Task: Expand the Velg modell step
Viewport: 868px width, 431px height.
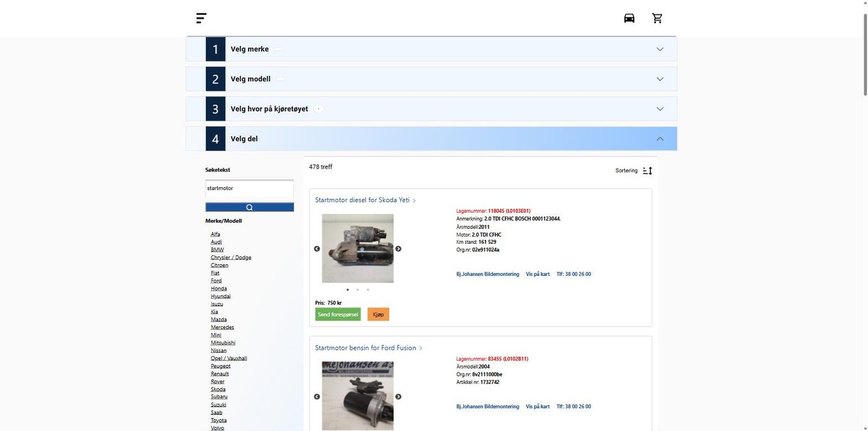Action: click(x=432, y=79)
